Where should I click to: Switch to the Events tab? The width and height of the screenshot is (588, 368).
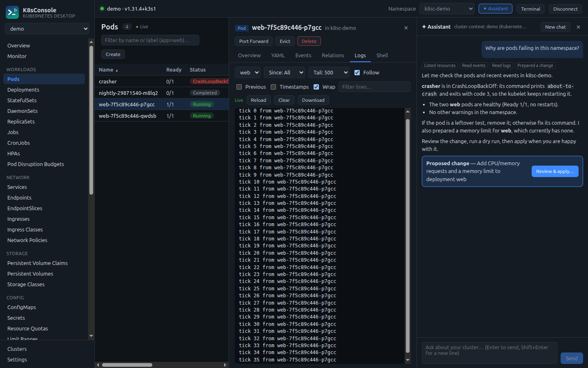[x=303, y=56]
